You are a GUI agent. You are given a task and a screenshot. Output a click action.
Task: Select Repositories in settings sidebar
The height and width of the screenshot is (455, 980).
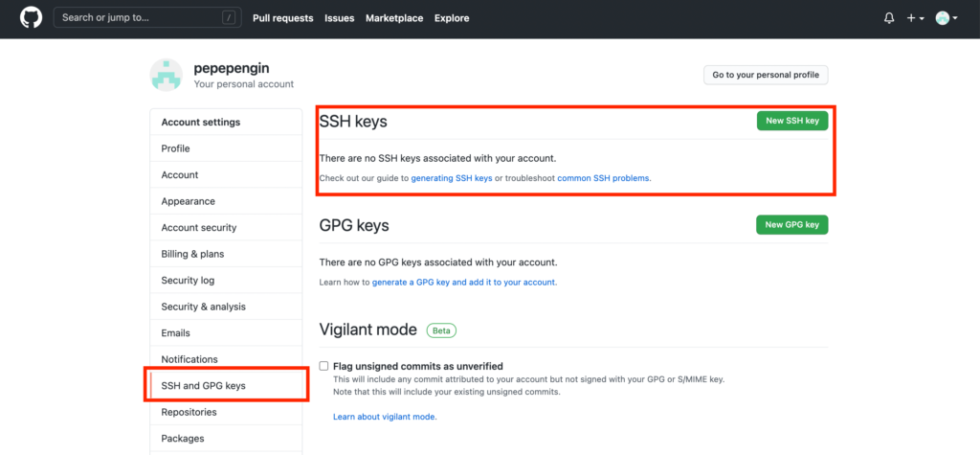[x=226, y=412]
